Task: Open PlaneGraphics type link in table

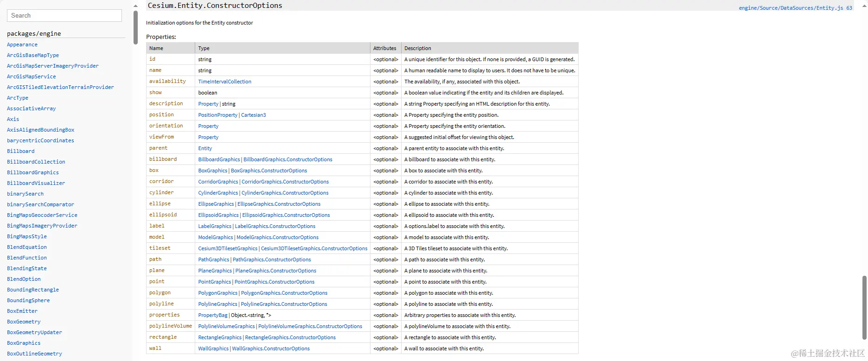Action: 215,271
